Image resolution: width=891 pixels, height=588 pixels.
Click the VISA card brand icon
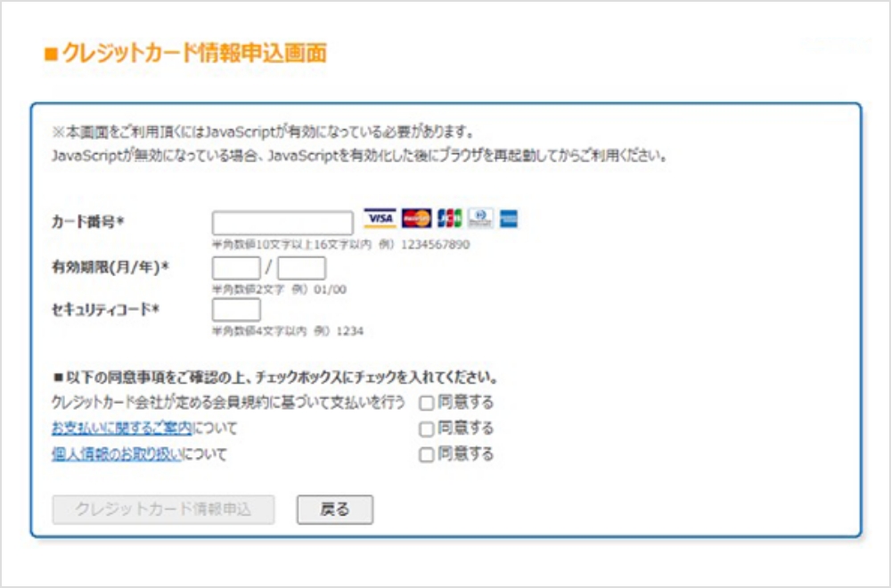click(x=379, y=216)
